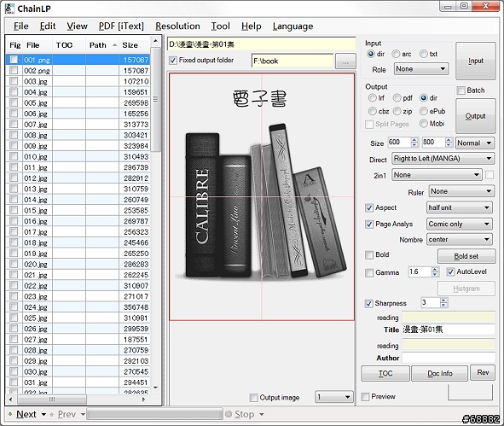504x426 pixels.
Task: Click the large Input button
Action: pyautogui.click(x=476, y=61)
